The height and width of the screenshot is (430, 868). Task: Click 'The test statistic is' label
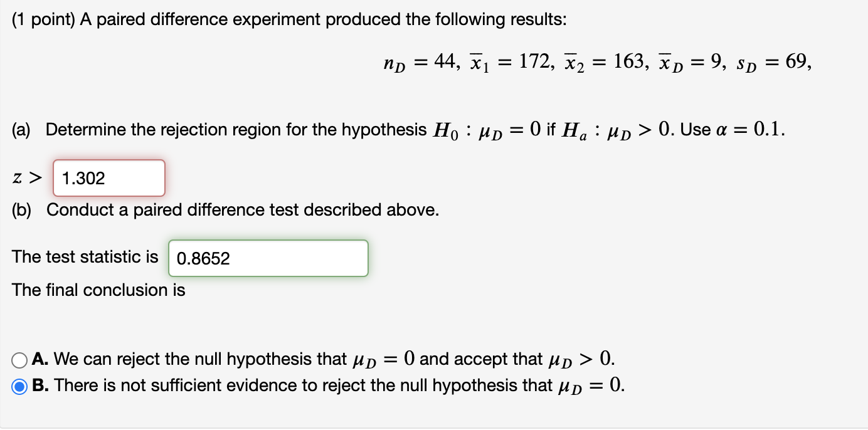(x=85, y=256)
